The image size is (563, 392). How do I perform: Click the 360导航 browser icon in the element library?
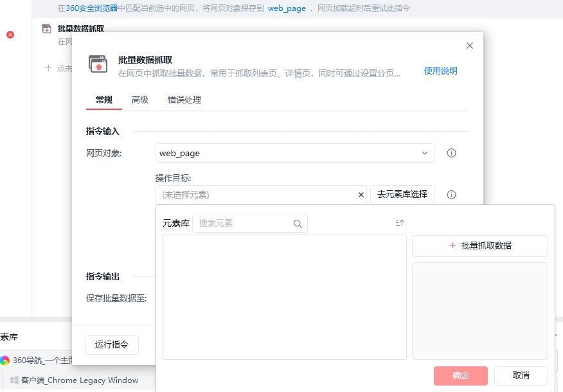click(5, 361)
